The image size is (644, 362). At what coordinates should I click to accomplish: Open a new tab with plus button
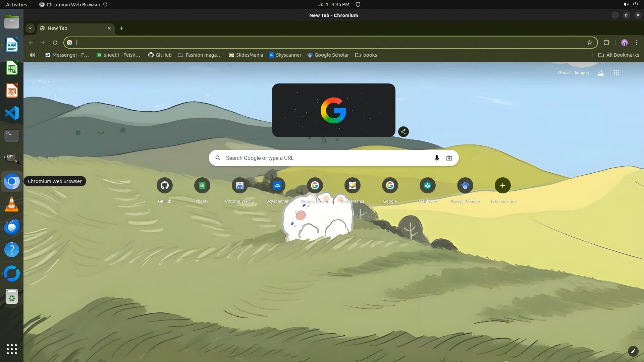[121, 28]
